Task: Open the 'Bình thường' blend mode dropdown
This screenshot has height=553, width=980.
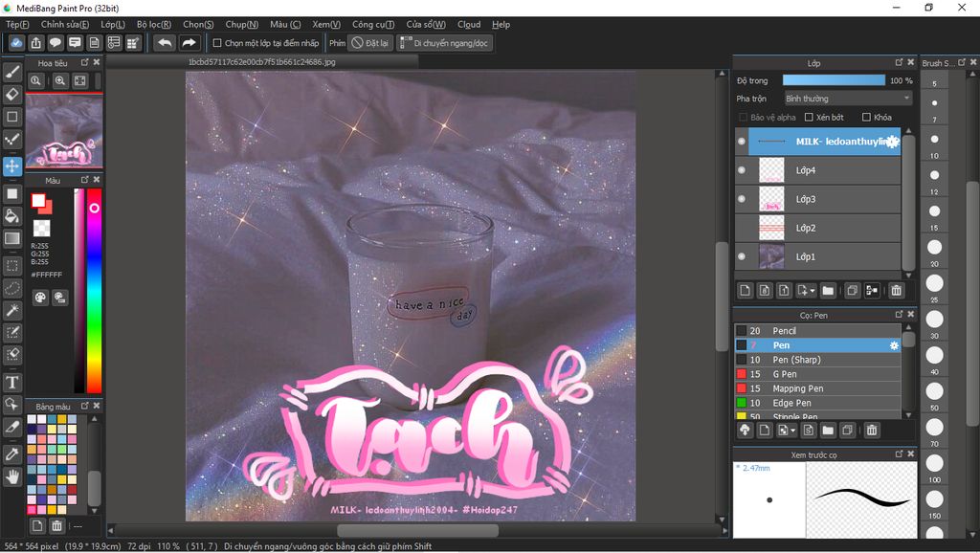Action: coord(848,99)
